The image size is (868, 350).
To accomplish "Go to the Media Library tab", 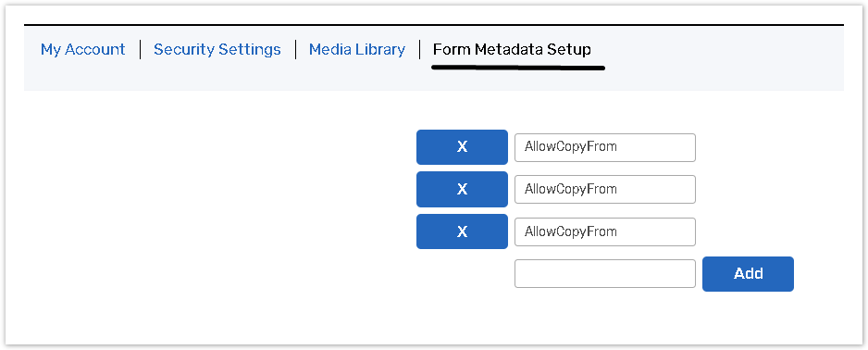I will coord(357,50).
